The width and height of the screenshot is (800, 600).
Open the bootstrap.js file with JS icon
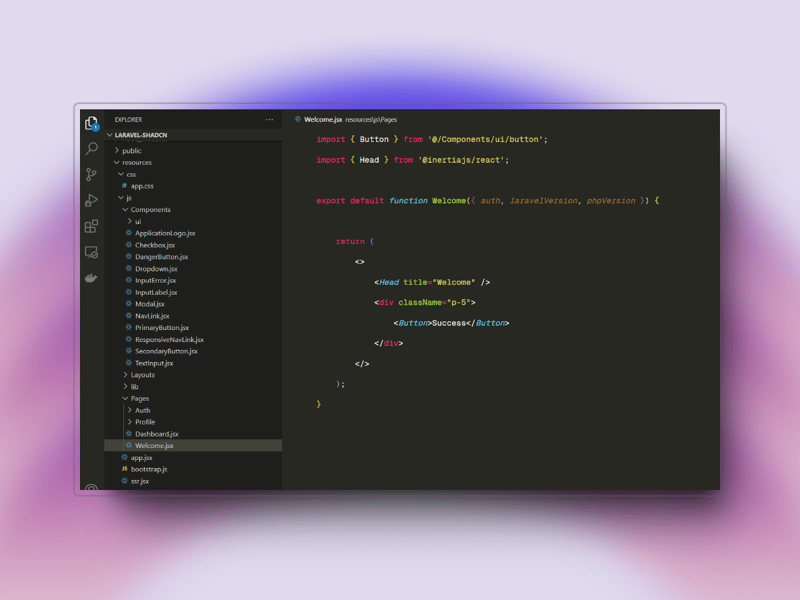150,469
